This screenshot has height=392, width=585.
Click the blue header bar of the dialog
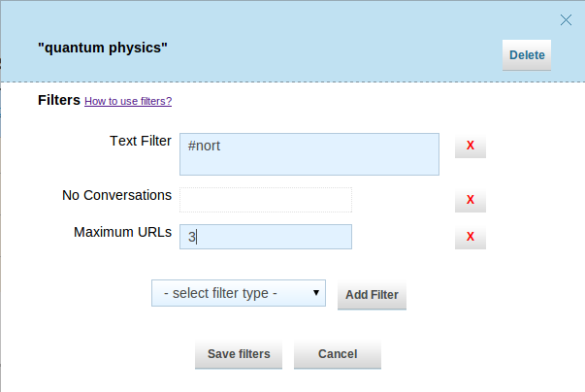pos(293,41)
